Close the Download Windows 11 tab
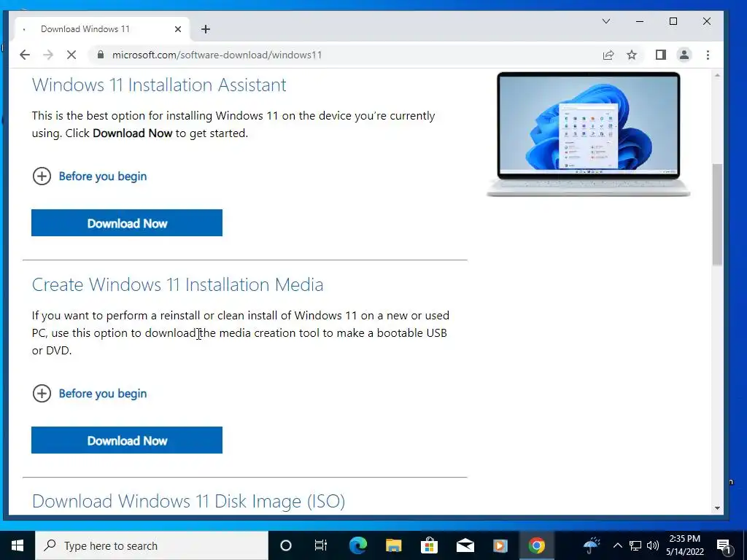Image resolution: width=747 pixels, height=560 pixels. (178, 29)
